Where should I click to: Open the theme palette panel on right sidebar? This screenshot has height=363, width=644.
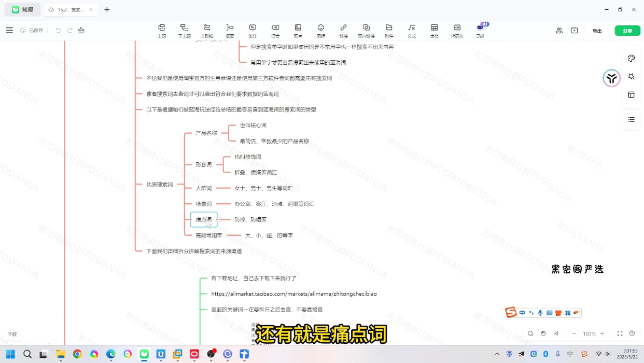631,58
